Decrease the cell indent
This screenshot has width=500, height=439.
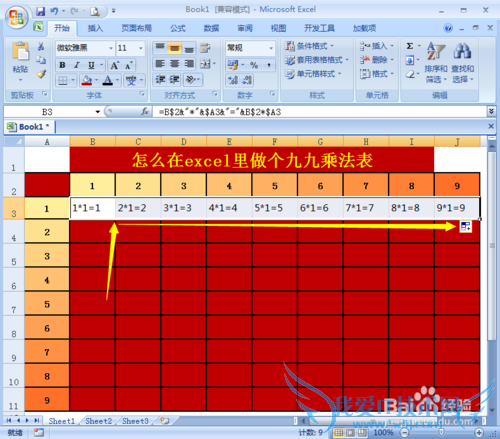(x=160, y=79)
